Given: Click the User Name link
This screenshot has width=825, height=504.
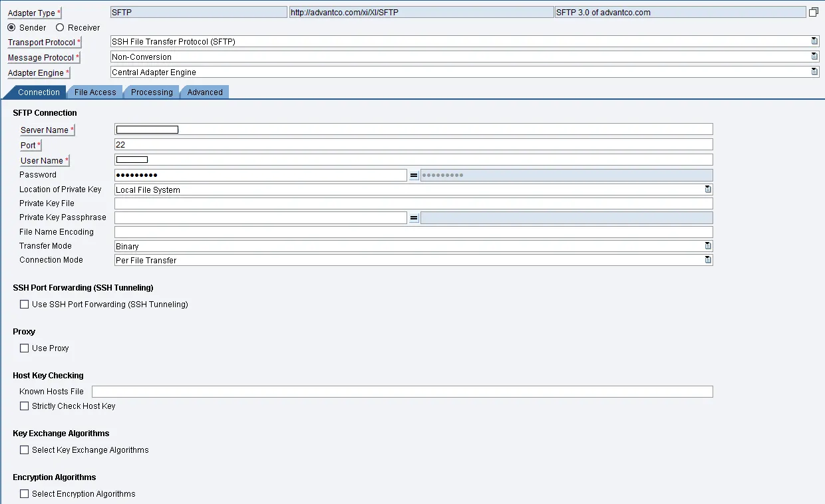Looking at the screenshot, I should (41, 160).
